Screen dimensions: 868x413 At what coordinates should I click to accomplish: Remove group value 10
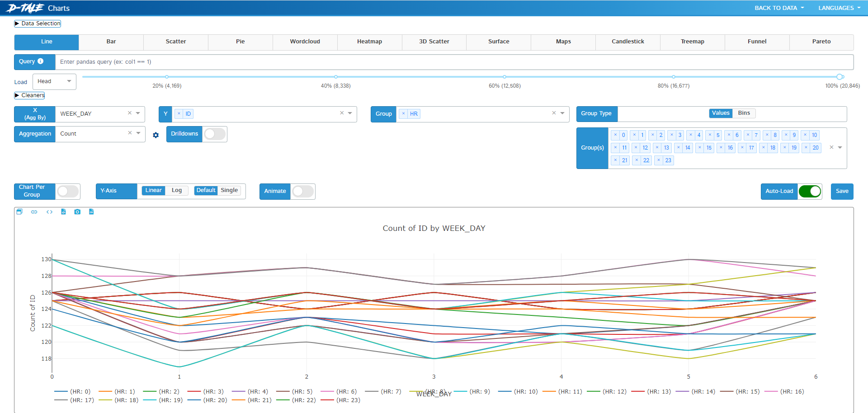pyautogui.click(x=805, y=135)
